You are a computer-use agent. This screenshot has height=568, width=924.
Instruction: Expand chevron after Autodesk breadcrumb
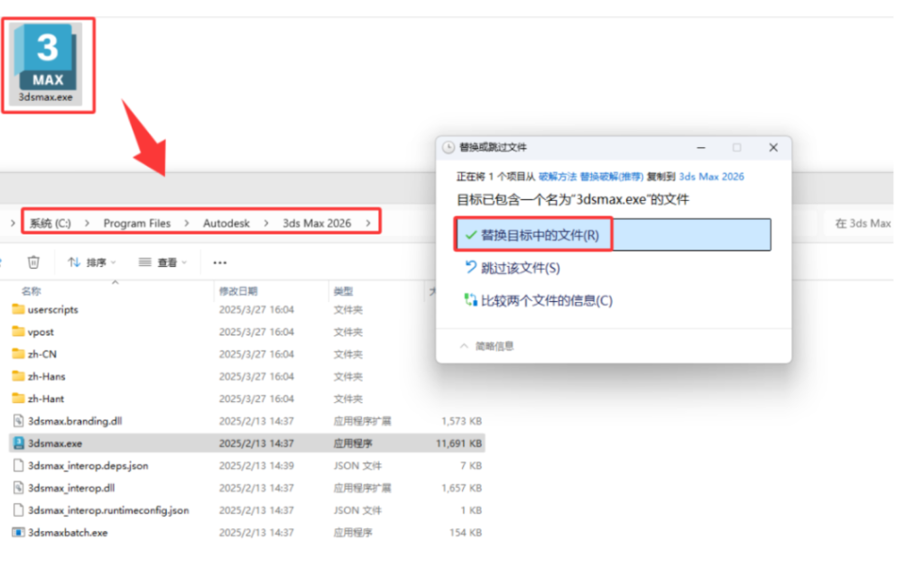click(266, 223)
